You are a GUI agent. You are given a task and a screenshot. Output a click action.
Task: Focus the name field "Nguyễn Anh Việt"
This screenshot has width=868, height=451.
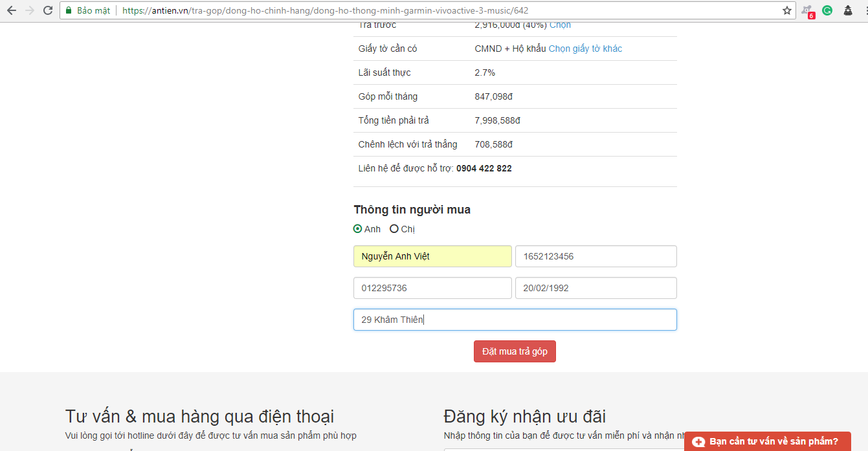click(x=432, y=256)
